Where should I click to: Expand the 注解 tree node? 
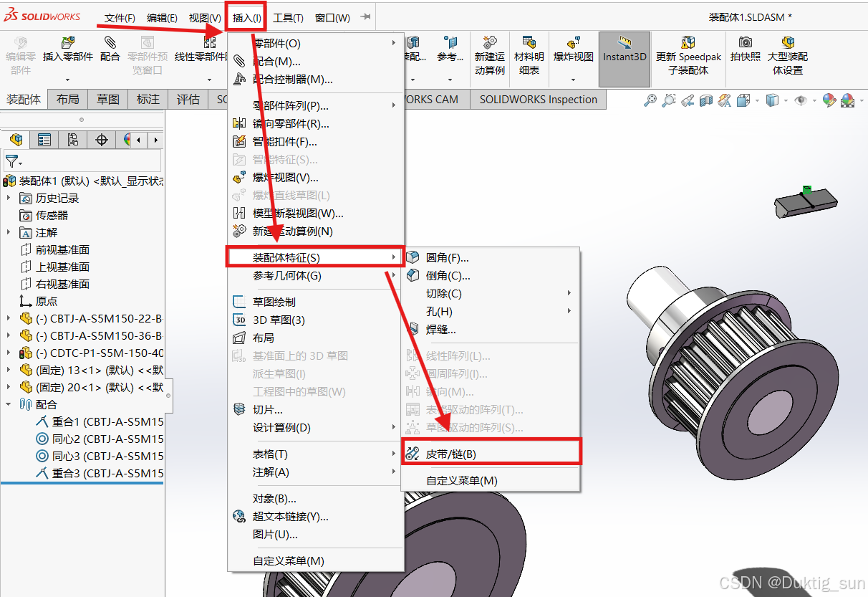coord(9,232)
